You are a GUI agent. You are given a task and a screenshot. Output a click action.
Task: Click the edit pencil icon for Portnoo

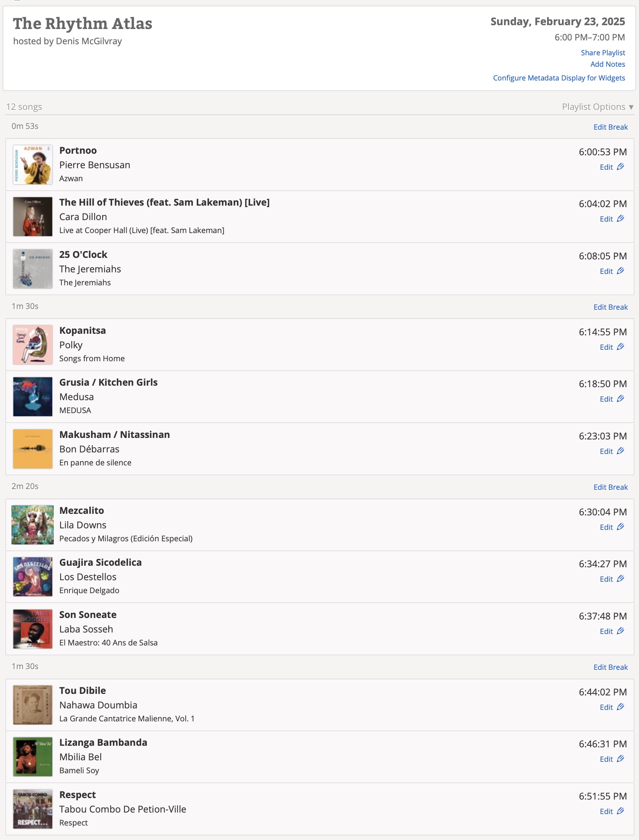click(620, 167)
